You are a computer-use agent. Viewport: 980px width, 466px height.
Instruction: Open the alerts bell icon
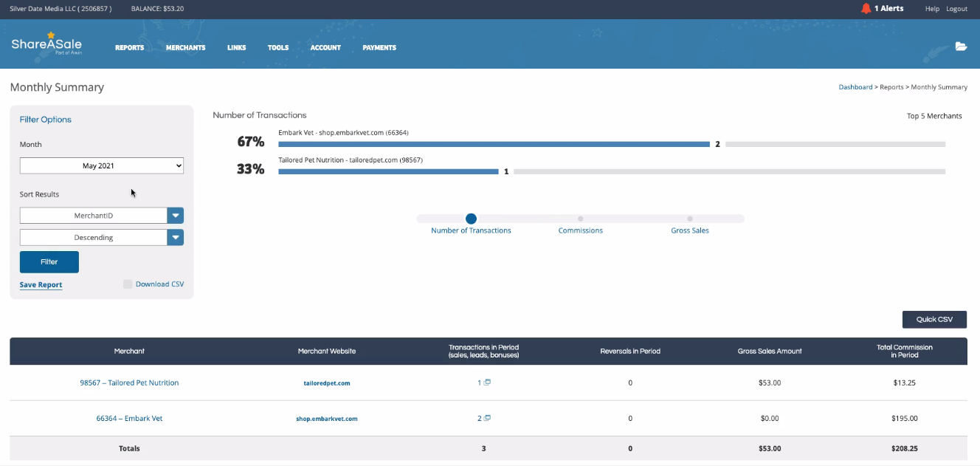(866, 9)
